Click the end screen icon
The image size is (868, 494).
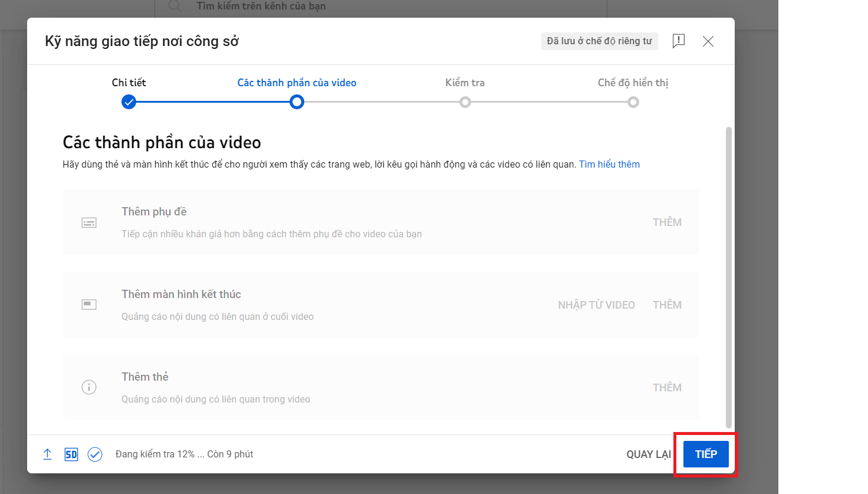pyautogui.click(x=89, y=305)
